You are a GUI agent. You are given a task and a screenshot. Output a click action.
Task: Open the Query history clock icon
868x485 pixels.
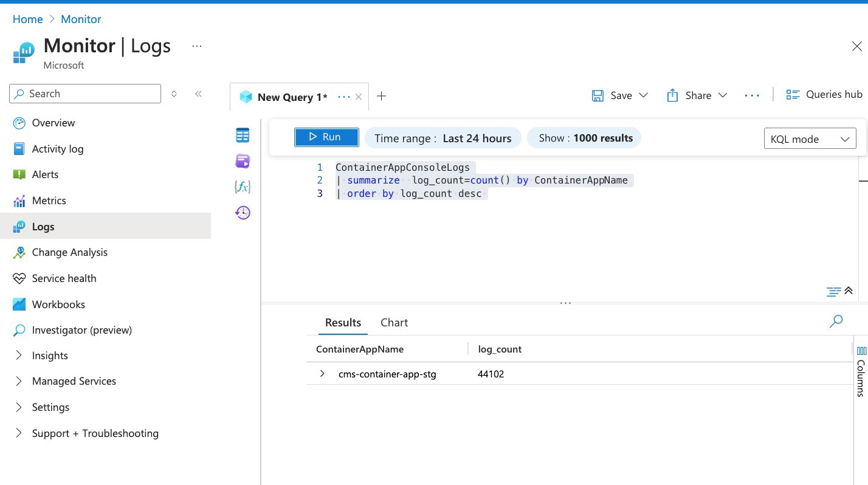(x=243, y=213)
